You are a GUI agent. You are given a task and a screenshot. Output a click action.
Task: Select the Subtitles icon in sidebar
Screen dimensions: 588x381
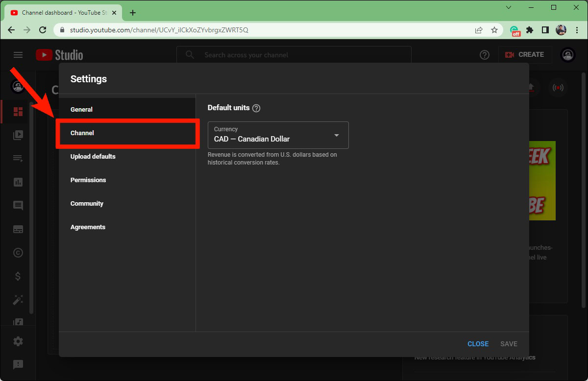pos(18,229)
